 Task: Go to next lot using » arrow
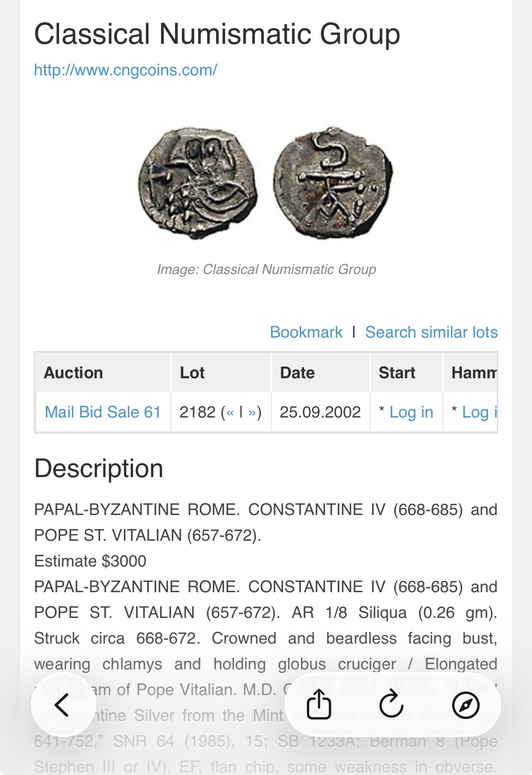[252, 412]
